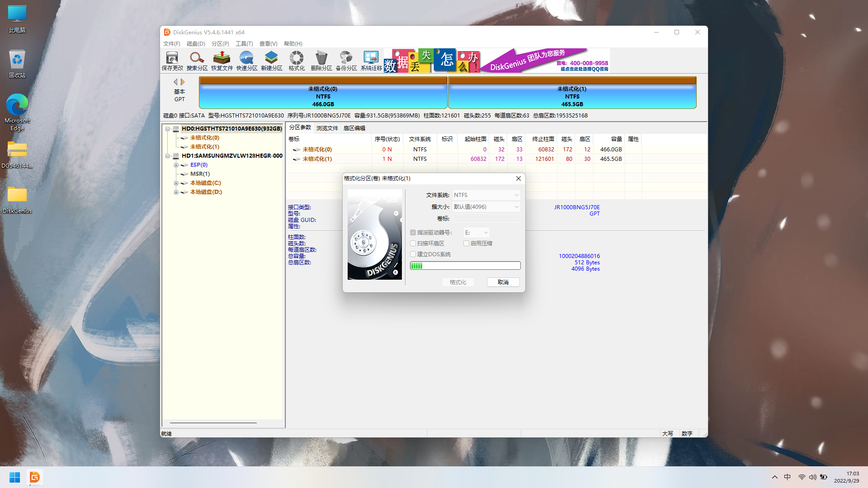Click the 取消 cancel button
Viewport: 868px width, 488px height.
click(503, 282)
